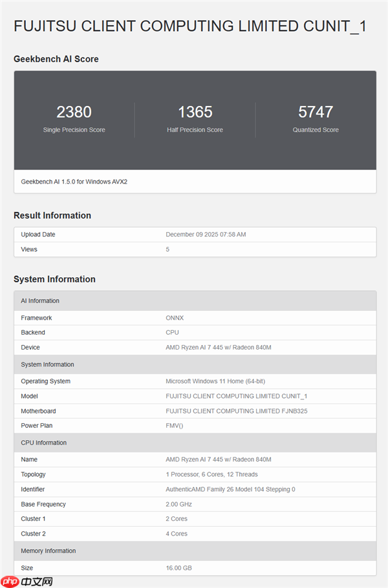
Task: Select the FMV() power plan value
Action: [175, 426]
